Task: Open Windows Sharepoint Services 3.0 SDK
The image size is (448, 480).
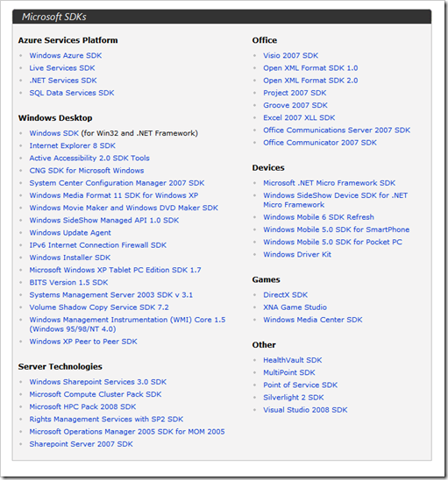Action: [98, 382]
